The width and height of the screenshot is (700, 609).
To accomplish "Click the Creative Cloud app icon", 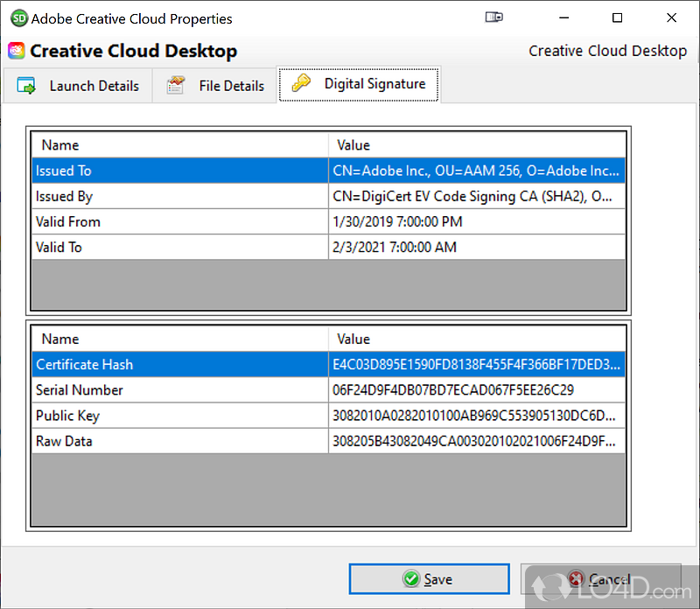I will tap(17, 51).
